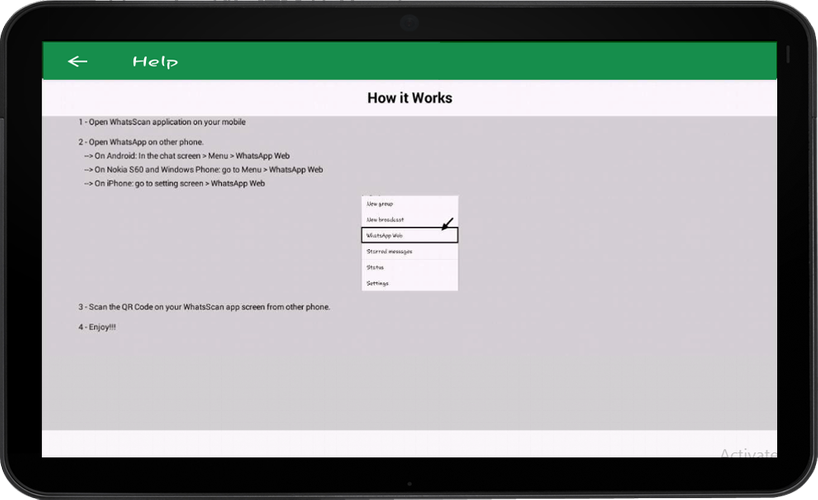Click step 3 'Scan the QR Code' instruction

pyautogui.click(x=204, y=307)
